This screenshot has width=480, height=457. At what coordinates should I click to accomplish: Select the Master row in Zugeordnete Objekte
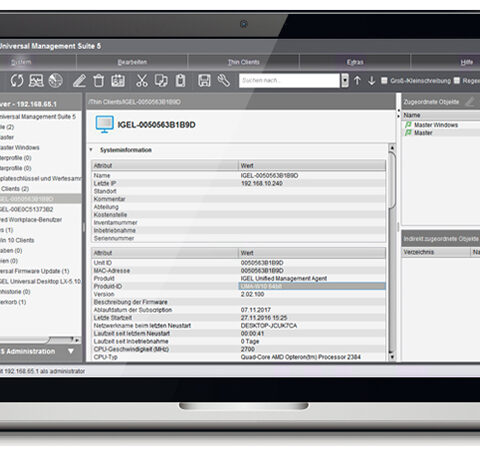point(441,133)
